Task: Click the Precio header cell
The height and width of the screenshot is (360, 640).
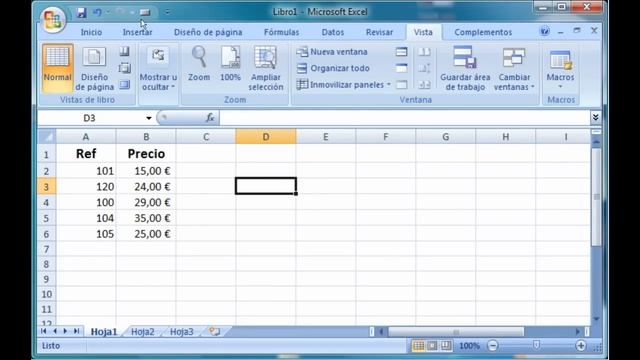Action: coord(146,153)
